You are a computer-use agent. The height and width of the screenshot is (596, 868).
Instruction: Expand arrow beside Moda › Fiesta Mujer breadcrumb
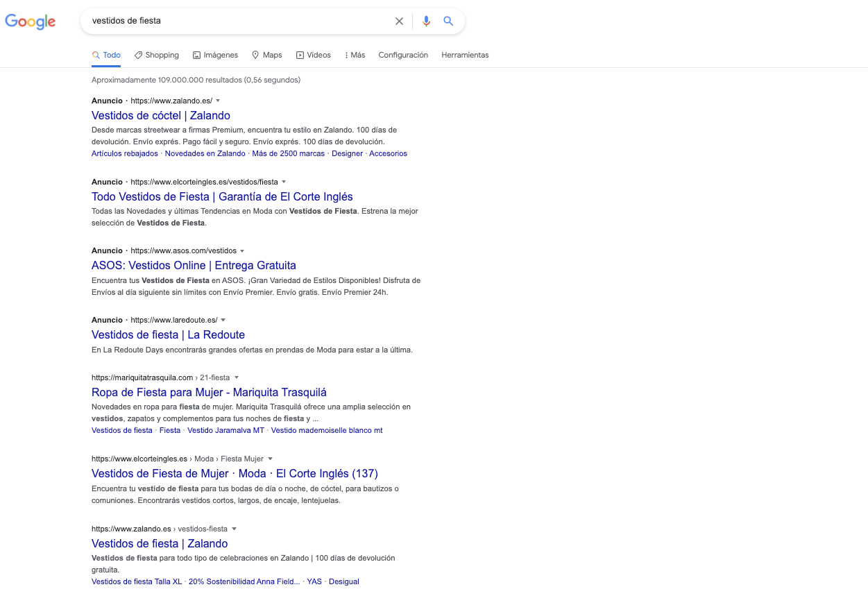[271, 459]
